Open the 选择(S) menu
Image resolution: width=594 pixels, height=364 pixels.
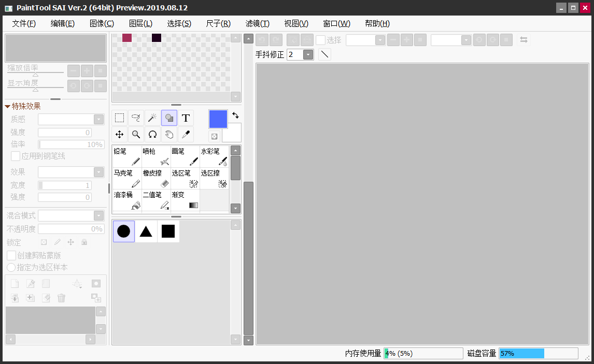point(179,23)
